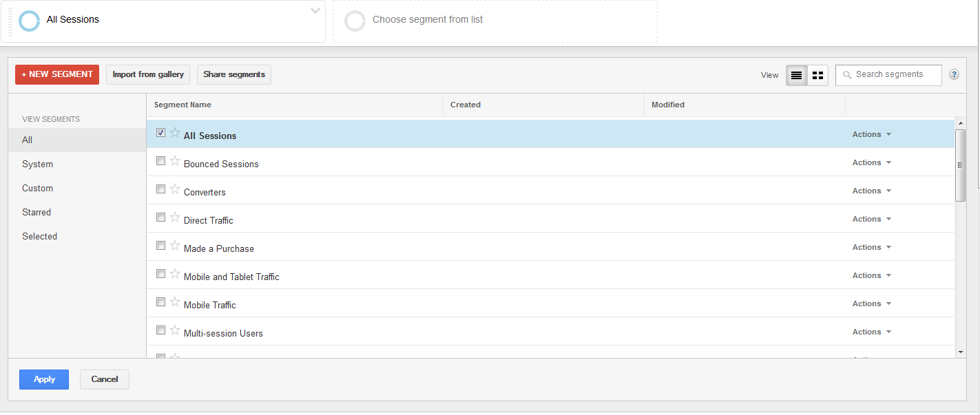Uncheck the All Sessions checkbox
Image resolution: width=980 pixels, height=415 pixels.
pyautogui.click(x=160, y=133)
